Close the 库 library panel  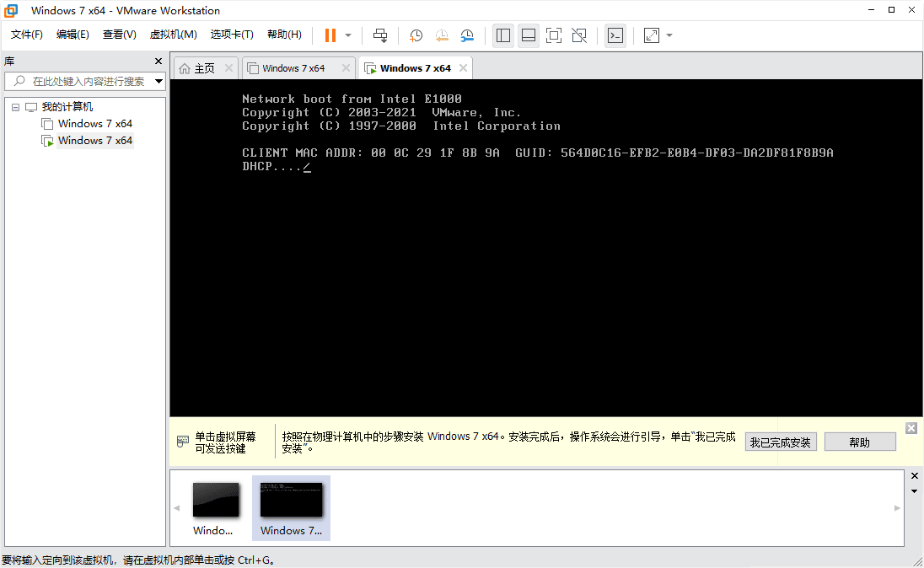[158, 62]
